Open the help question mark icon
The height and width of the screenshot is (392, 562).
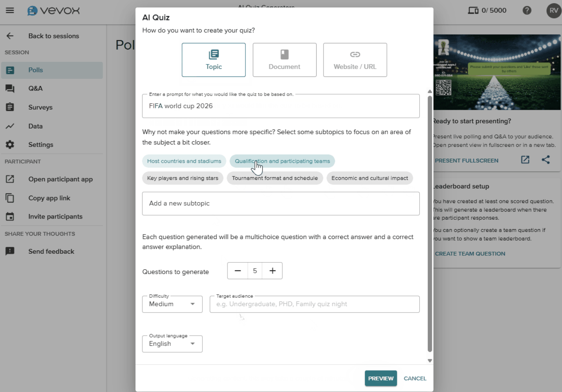point(527,10)
